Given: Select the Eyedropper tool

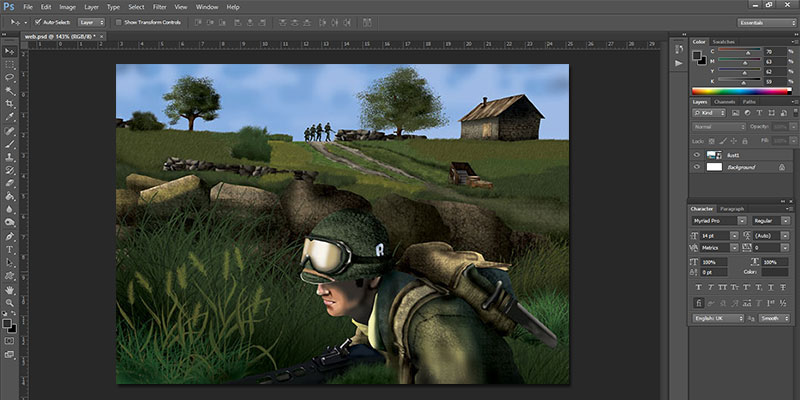Looking at the screenshot, I should pyautogui.click(x=10, y=117).
